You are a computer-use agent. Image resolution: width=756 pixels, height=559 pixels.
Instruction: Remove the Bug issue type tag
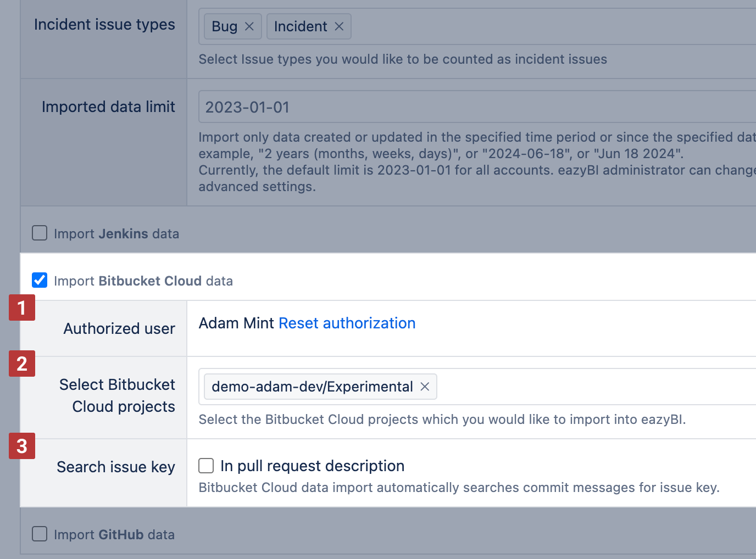pyautogui.click(x=249, y=26)
